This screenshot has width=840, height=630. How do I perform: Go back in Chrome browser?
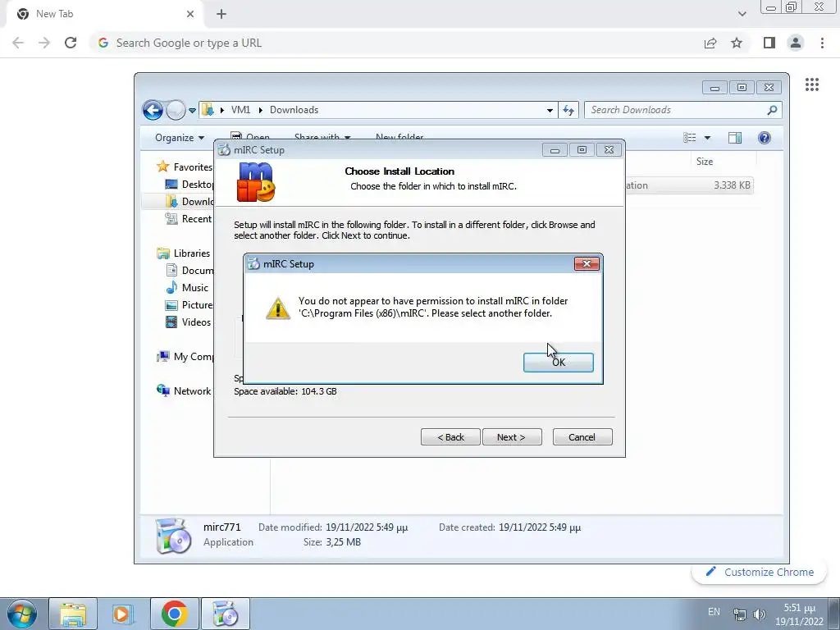coord(18,43)
